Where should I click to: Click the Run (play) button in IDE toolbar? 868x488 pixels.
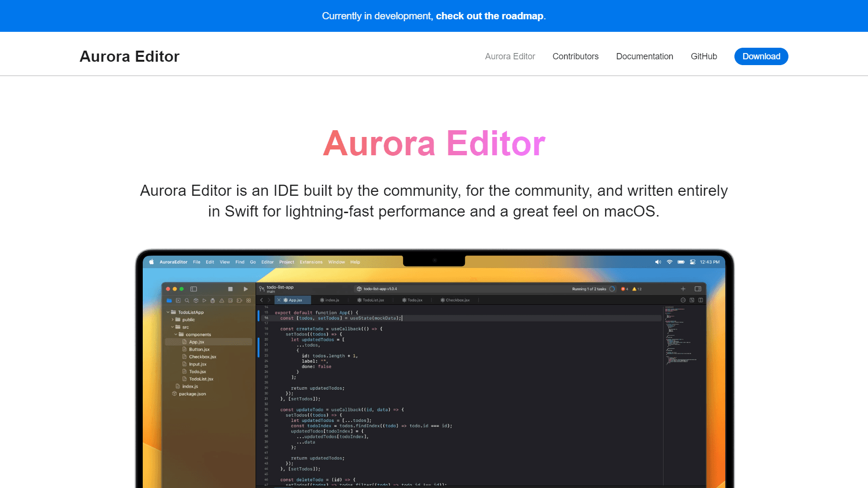pos(245,289)
